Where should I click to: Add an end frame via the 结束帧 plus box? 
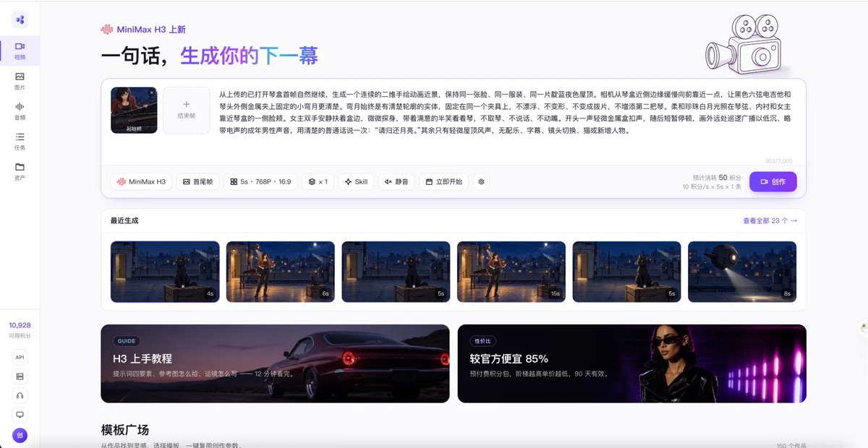pos(186,110)
